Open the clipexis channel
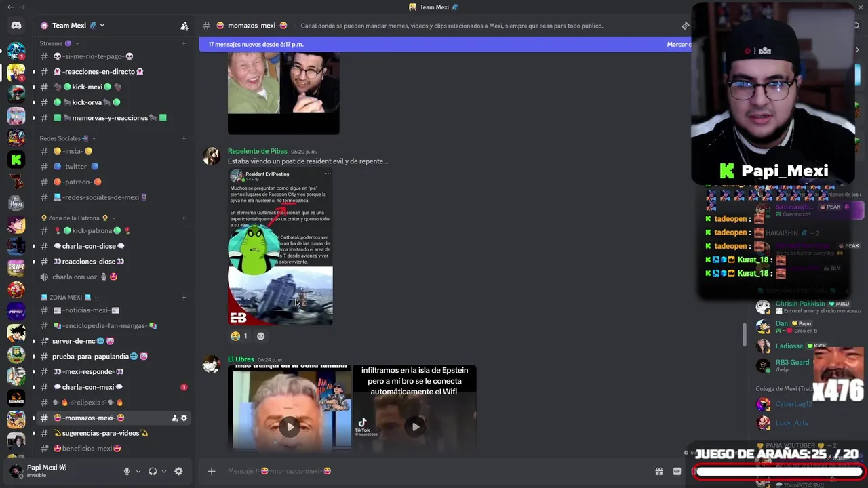Viewport: 868px width, 488px height. click(113, 403)
